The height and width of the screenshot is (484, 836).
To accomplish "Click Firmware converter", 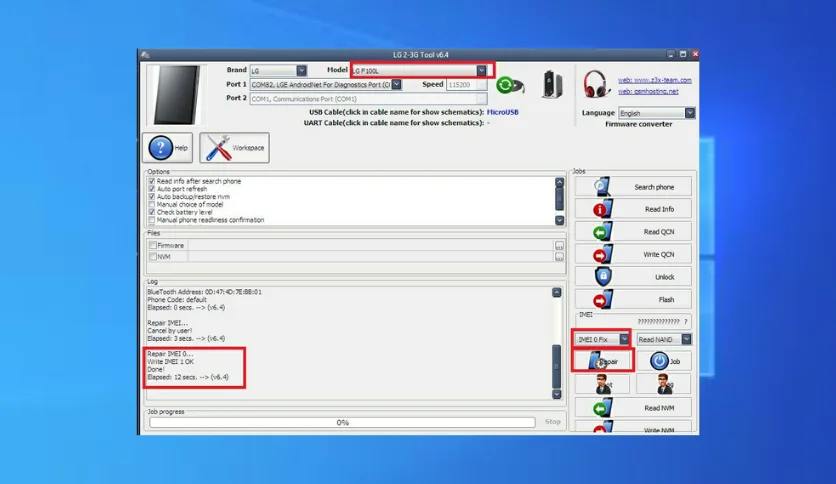I will click(638, 124).
